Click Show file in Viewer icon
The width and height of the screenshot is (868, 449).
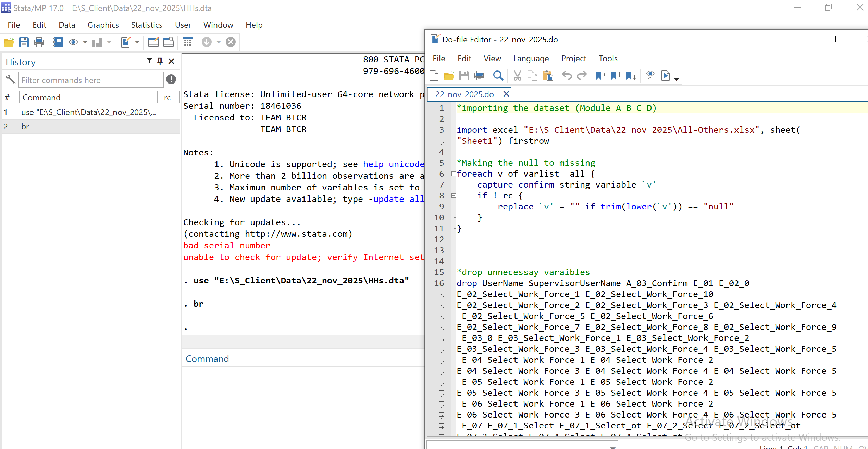click(x=650, y=76)
